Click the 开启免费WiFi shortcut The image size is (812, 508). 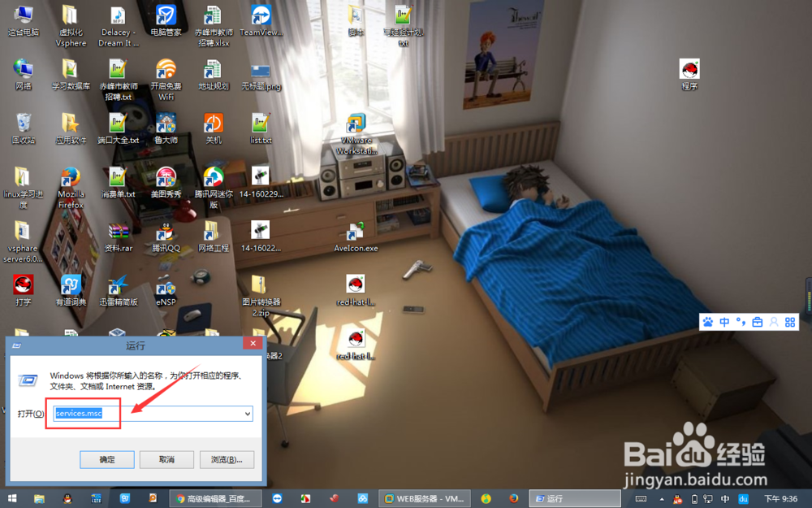166,80
